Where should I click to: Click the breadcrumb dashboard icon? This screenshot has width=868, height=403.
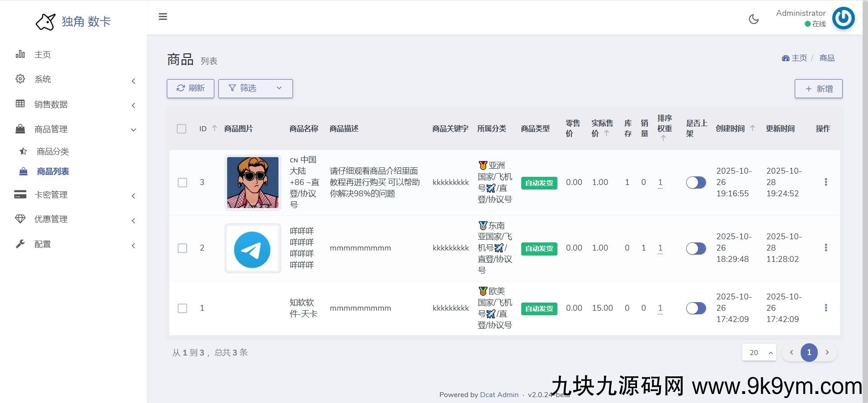[786, 58]
